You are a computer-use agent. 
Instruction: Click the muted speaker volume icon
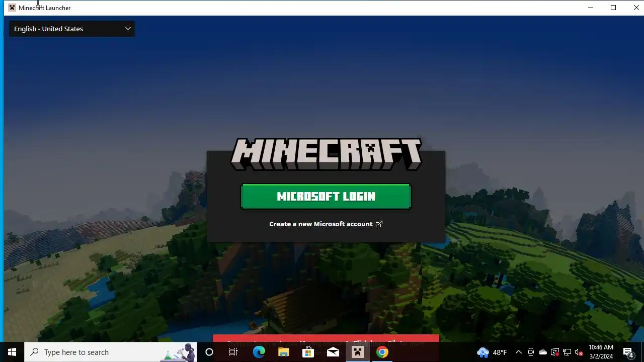point(579,352)
